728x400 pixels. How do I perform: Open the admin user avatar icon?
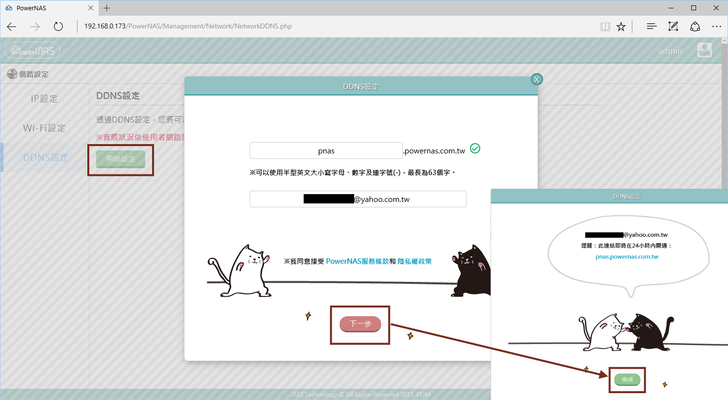pos(704,50)
